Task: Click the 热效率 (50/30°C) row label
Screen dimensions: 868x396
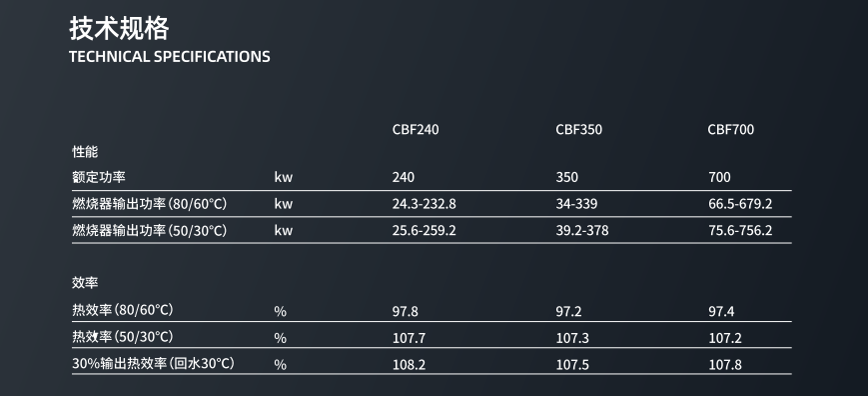Action: 122,336
